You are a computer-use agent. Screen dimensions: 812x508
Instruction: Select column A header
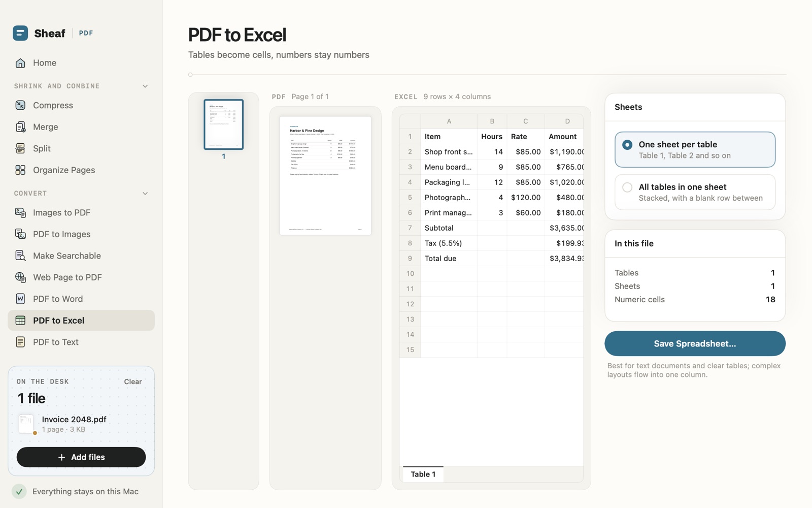[x=449, y=121]
